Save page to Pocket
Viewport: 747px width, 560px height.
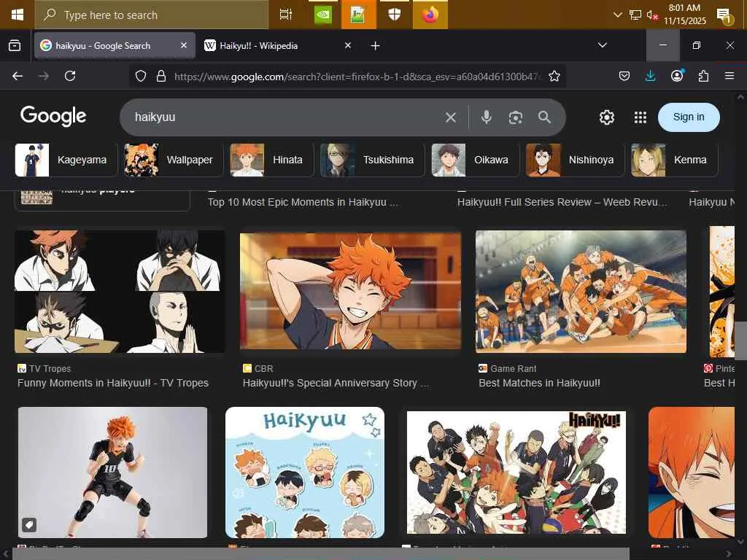(x=624, y=76)
